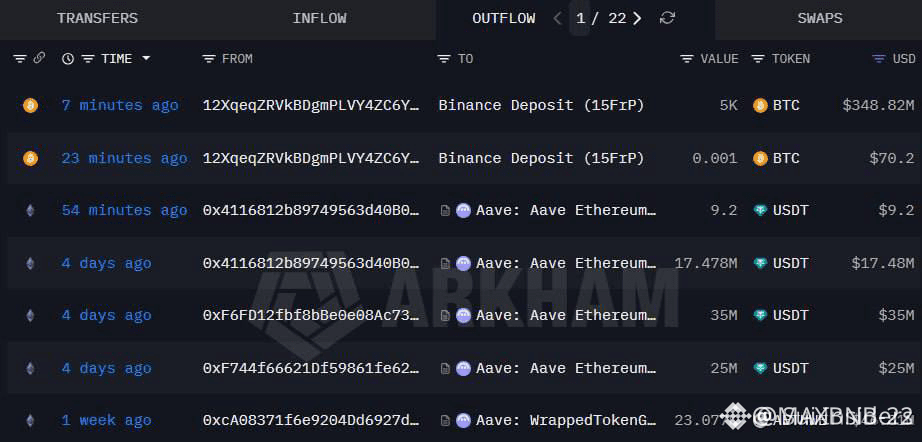Click Ethereum chain icon on 1 week ago row

tap(30, 420)
